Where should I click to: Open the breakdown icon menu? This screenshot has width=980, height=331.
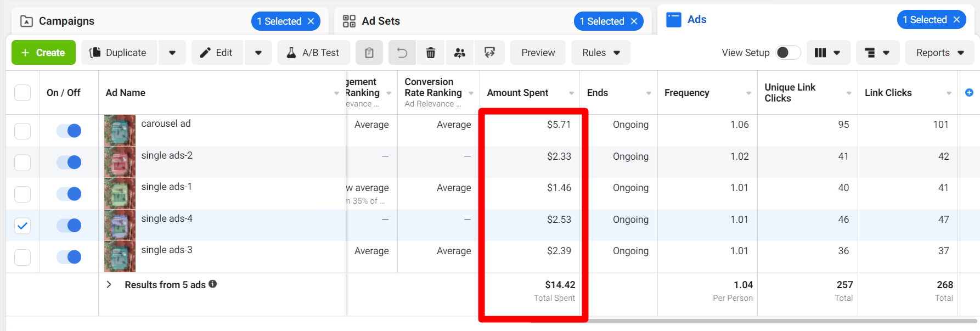[877, 53]
